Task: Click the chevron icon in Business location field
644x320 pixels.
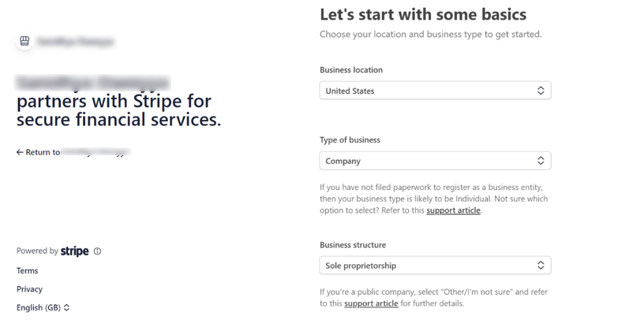Action: (541, 91)
